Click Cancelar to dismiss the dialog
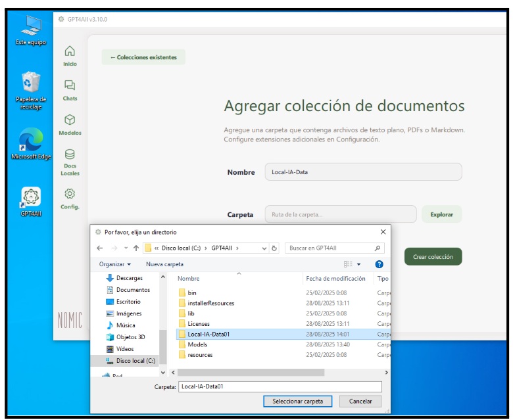This screenshot has height=420, width=513. [360, 401]
